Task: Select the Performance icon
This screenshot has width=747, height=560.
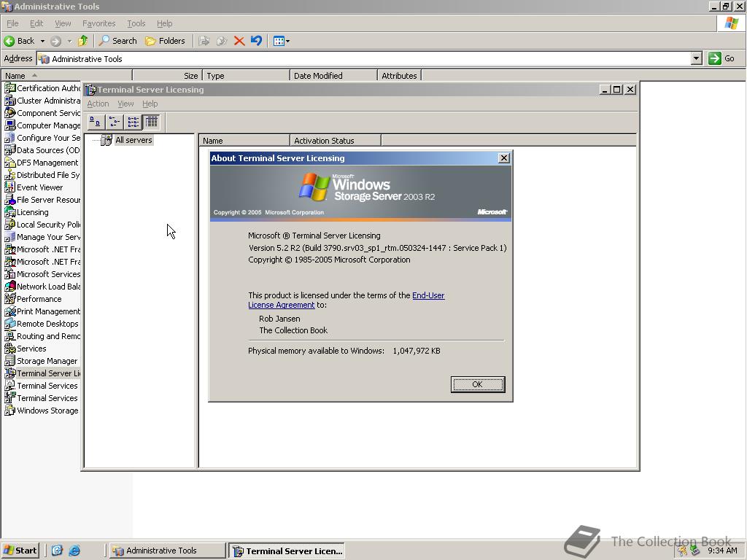Action: tap(10, 298)
